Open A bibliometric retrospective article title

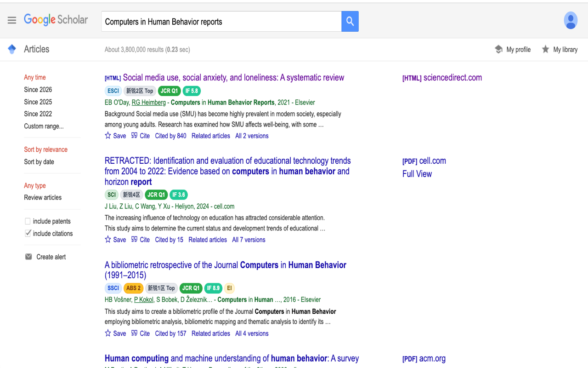(x=226, y=270)
